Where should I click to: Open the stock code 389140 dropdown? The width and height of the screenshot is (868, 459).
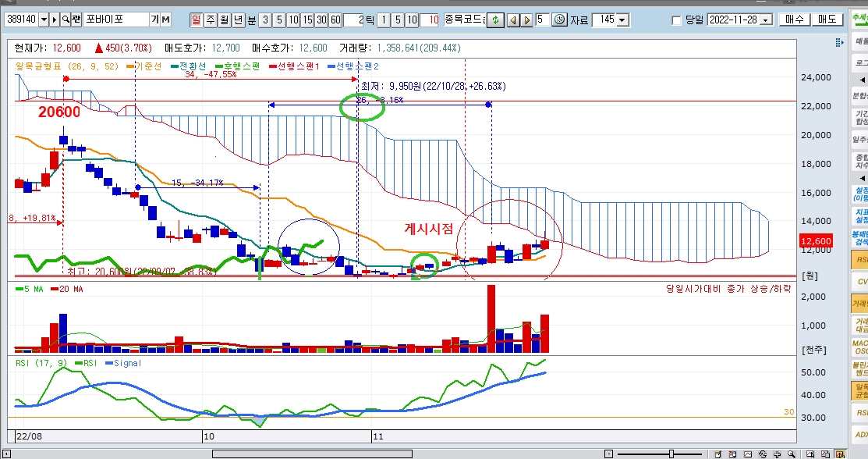coord(43,20)
